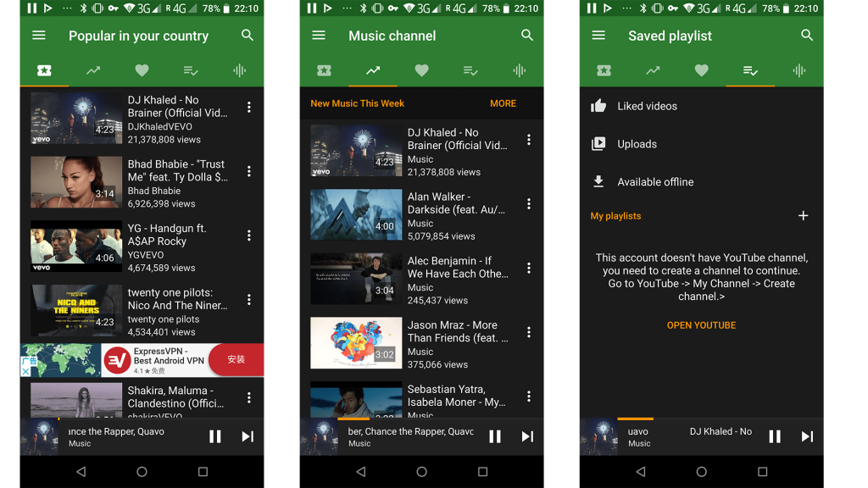Click the OPEN YOUTUBE link
This screenshot has width=868, height=488.
click(x=701, y=325)
